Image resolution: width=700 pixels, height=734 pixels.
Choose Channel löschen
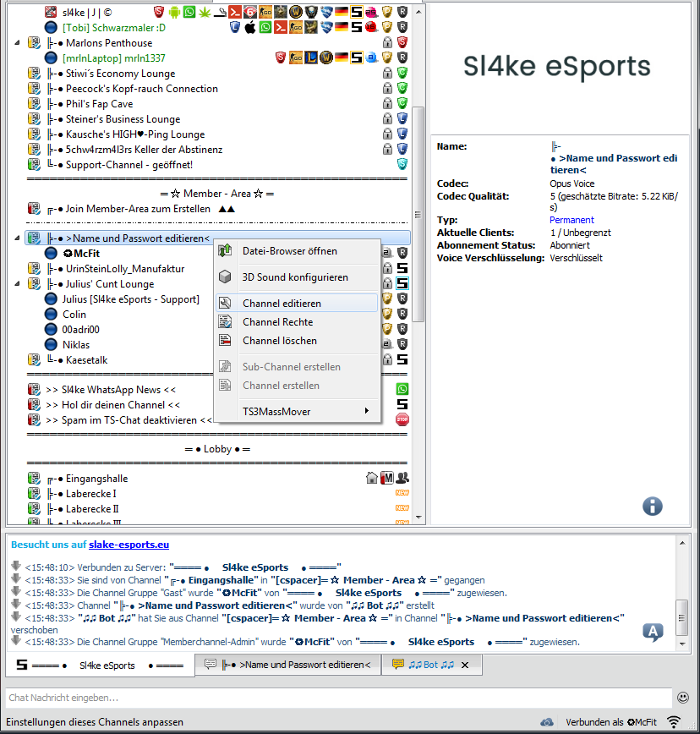(x=298, y=341)
